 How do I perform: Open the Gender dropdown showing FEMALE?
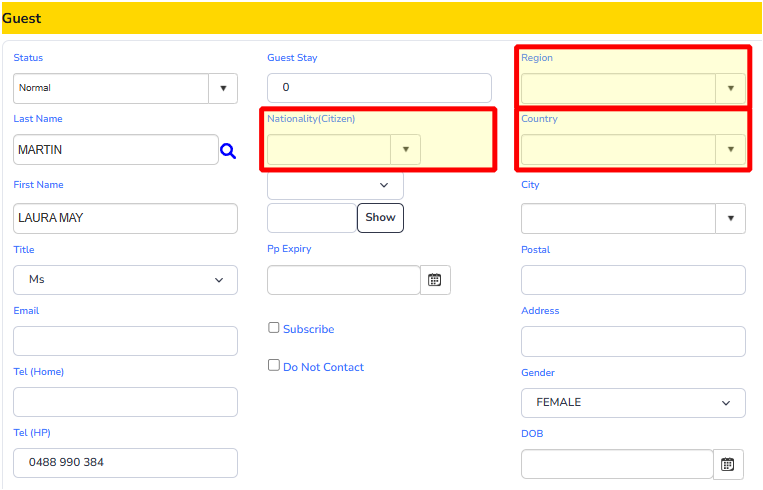[x=633, y=403]
